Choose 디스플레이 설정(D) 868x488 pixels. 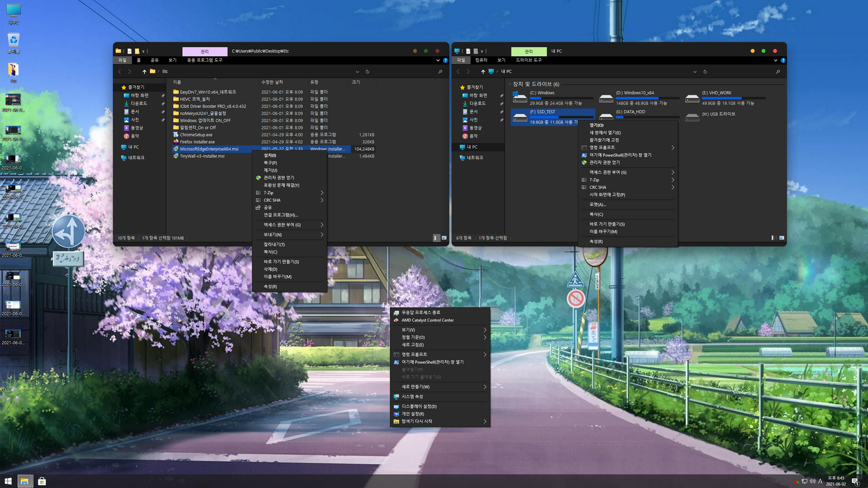pyautogui.click(x=440, y=406)
